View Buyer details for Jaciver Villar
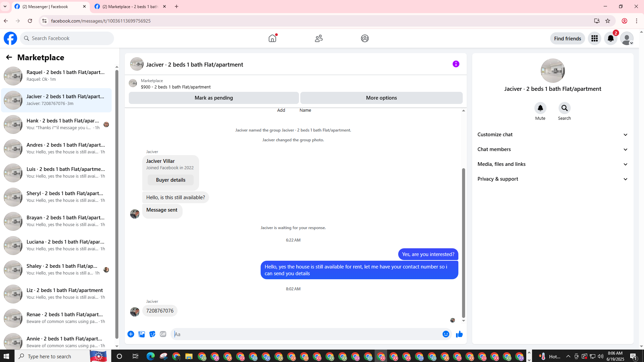644x362 pixels. click(171, 180)
